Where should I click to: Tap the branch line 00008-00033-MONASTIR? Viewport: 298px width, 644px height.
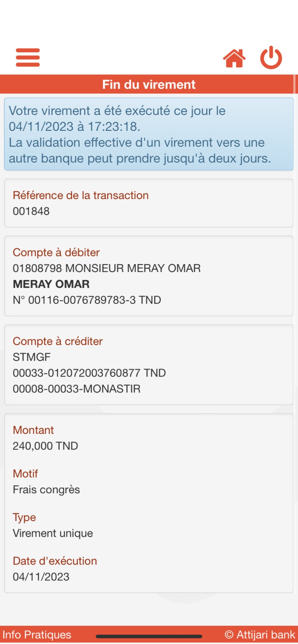click(77, 389)
